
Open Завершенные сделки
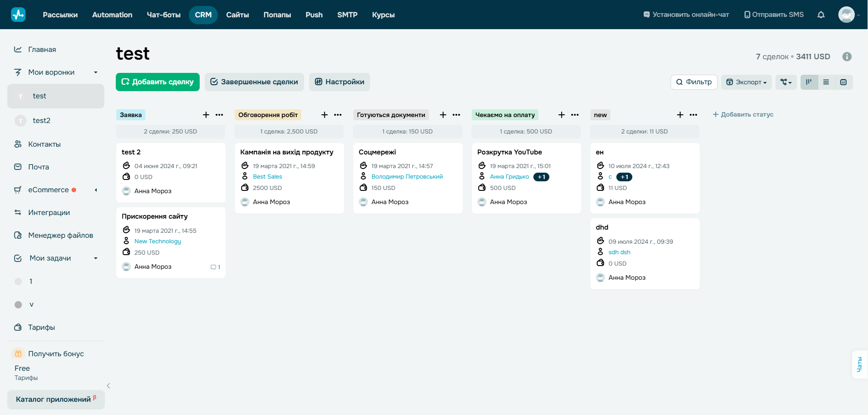click(x=254, y=82)
